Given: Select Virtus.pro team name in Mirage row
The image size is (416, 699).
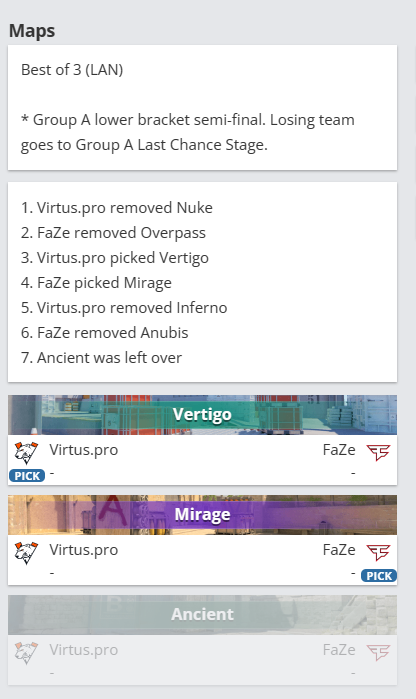Looking at the screenshot, I should (83, 550).
